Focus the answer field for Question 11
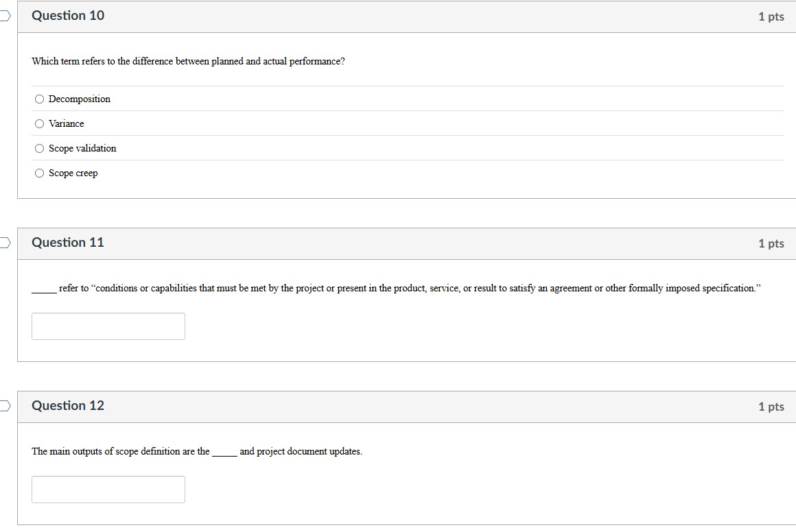This screenshot has height=532, width=796. pos(108,326)
